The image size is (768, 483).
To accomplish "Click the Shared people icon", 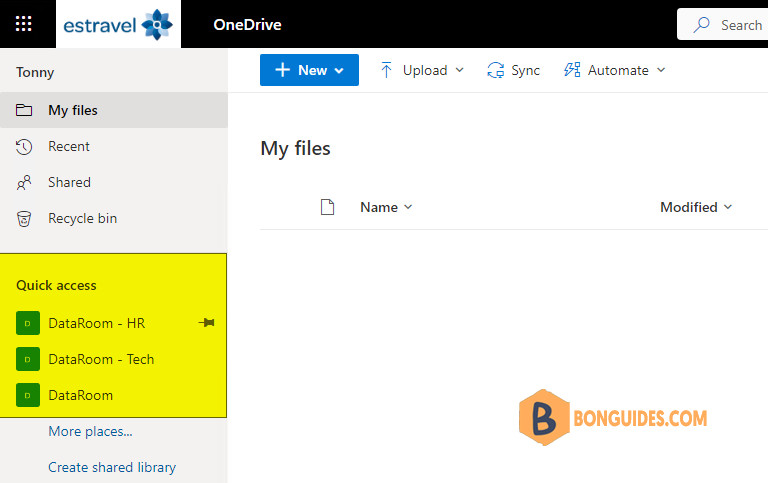I will (24, 182).
